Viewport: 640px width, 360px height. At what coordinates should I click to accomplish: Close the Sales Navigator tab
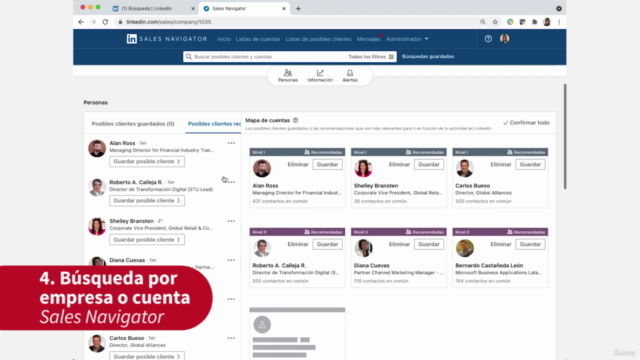point(284,9)
